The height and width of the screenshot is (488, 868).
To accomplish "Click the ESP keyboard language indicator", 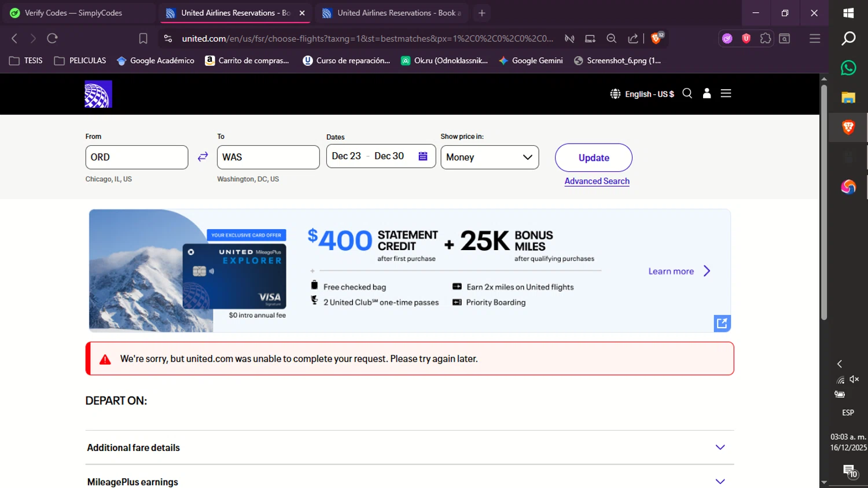I will click(x=848, y=413).
